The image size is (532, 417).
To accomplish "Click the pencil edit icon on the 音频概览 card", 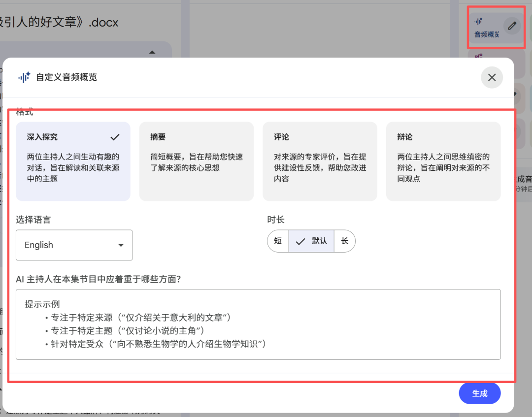I will 511,26.
